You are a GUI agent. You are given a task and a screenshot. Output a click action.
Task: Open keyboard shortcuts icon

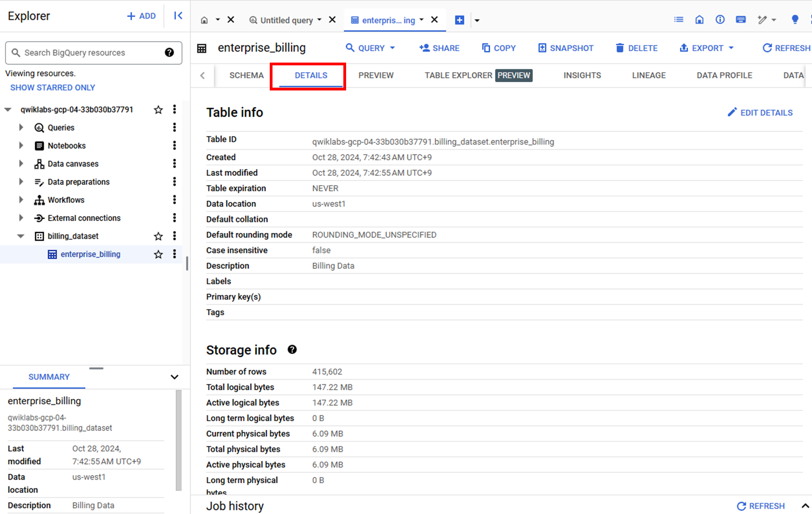(x=741, y=20)
